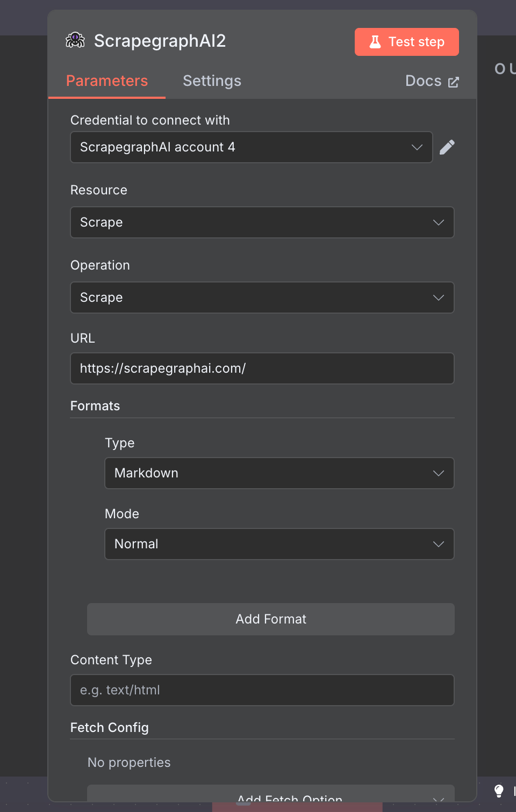Open the Mode dropdown set to Normal

279,544
